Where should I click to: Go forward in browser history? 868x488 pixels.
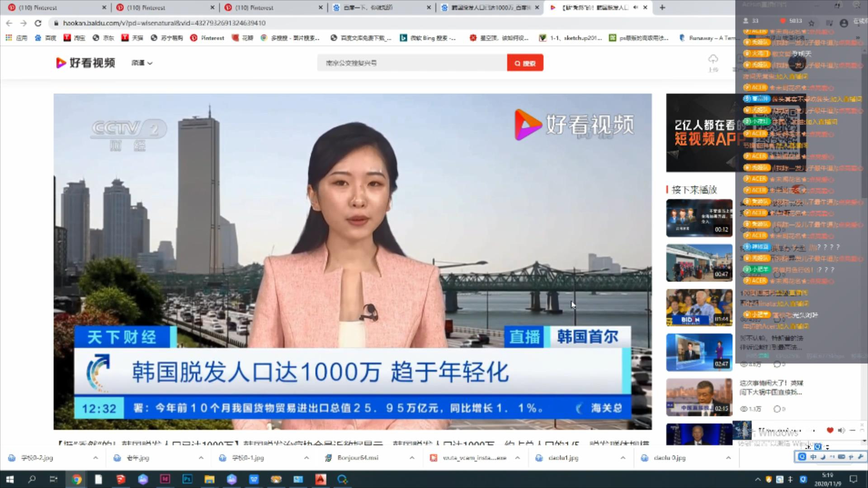(24, 23)
